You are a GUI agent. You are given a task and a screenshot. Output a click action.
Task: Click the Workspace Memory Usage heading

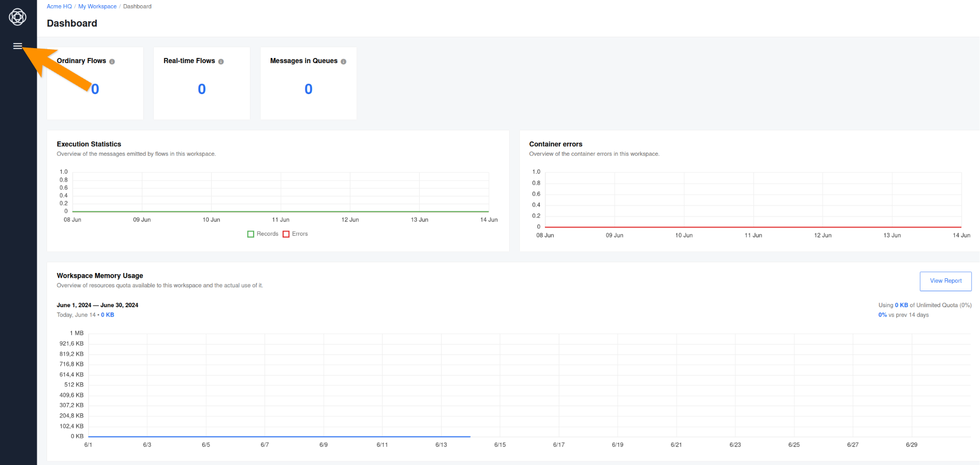(x=100, y=276)
